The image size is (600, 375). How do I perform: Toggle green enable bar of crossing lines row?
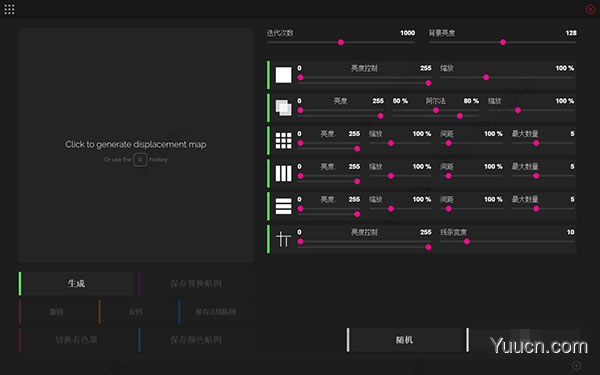(268, 239)
